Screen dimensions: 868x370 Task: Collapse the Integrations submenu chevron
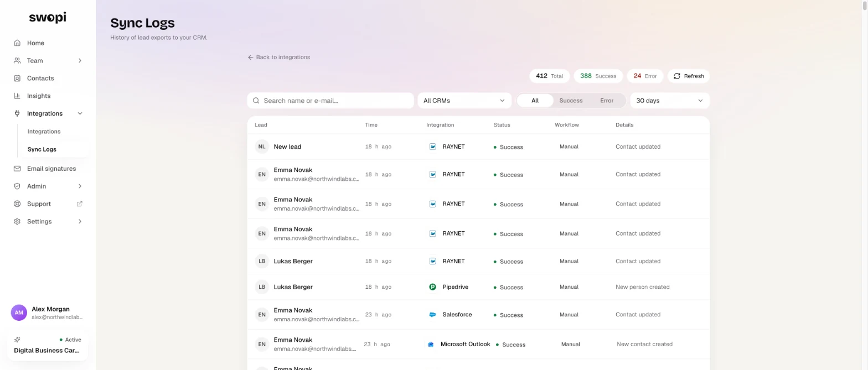(80, 114)
